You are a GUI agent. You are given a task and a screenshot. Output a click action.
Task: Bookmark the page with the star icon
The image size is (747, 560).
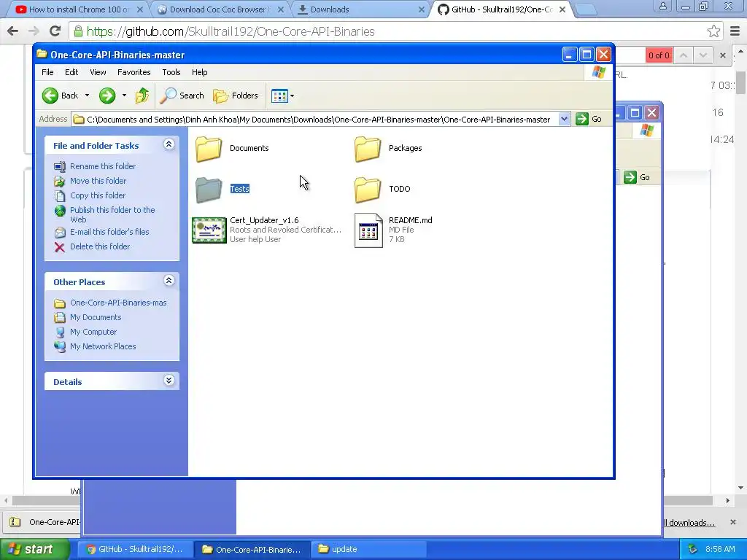[x=713, y=31]
